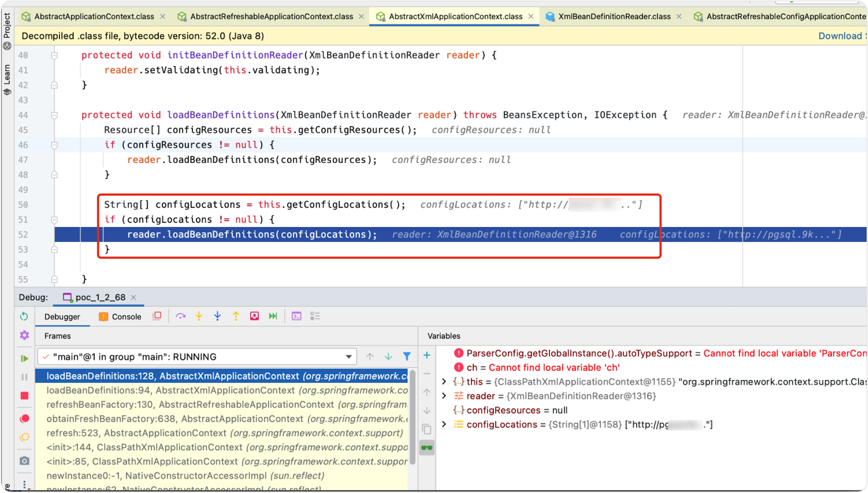868x493 pixels.
Task: Click the Step Into yellow arrow
Action: pyautogui.click(x=199, y=316)
